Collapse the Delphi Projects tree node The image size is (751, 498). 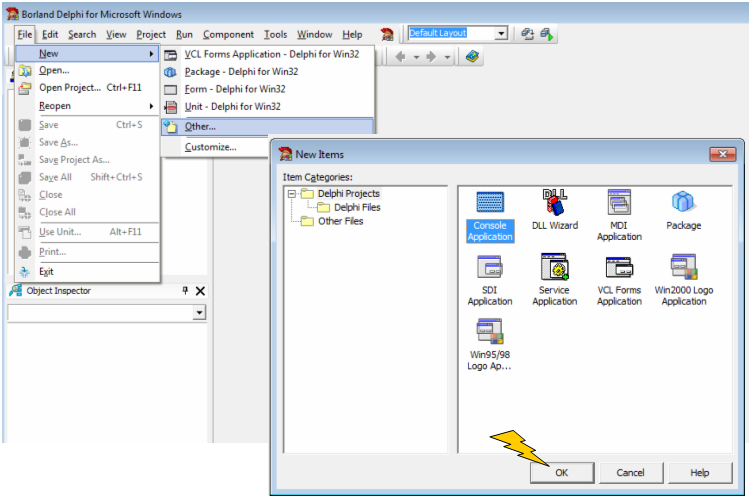point(291,194)
